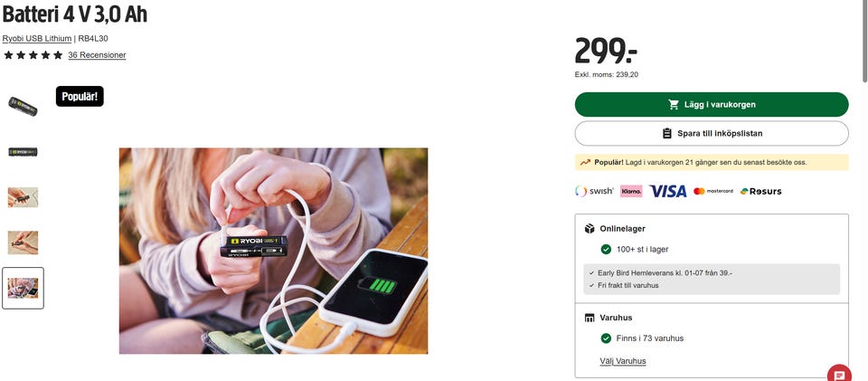
Task: Click the red chat bubble icon
Action: tap(839, 374)
